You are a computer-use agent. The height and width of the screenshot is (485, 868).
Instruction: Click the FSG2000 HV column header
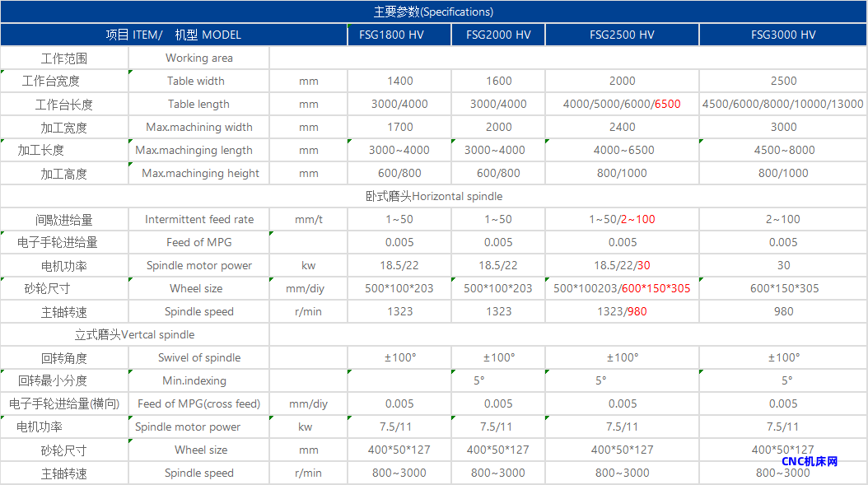click(x=498, y=35)
